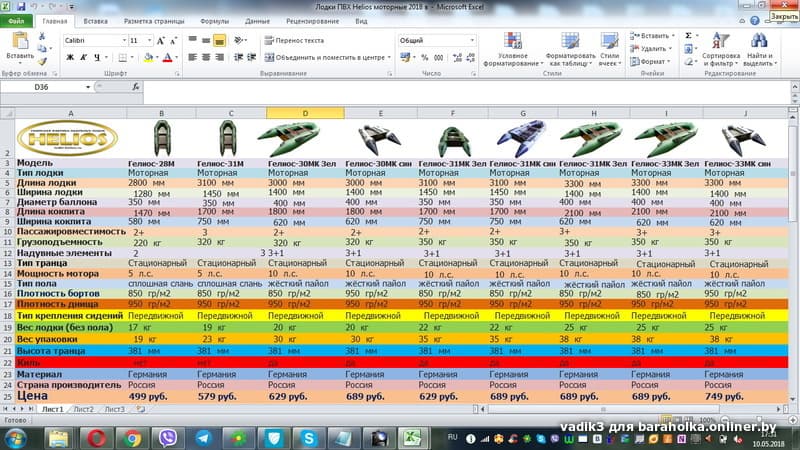Toggle italic formatting (К)
This screenshot has height=450, width=800.
coord(84,58)
